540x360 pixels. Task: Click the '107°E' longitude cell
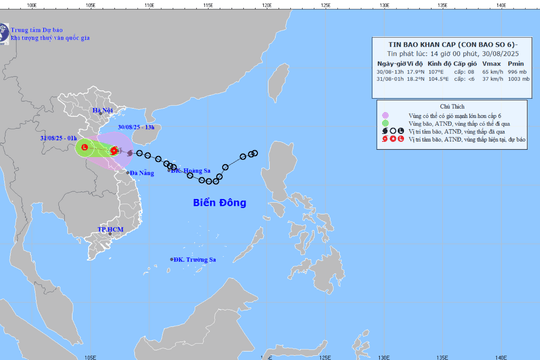[436, 72]
